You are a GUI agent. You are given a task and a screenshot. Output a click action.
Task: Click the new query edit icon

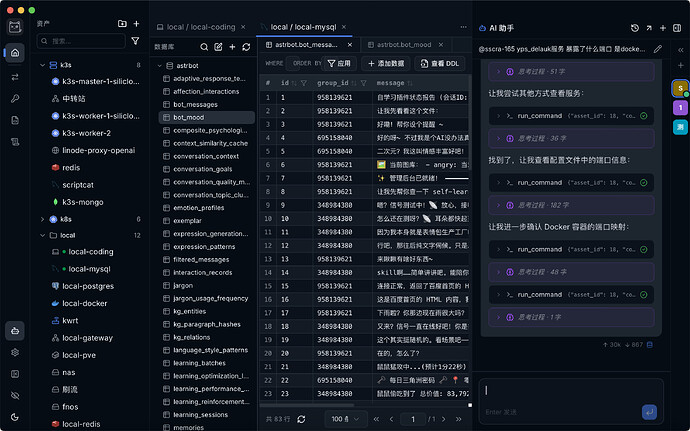tap(218, 47)
